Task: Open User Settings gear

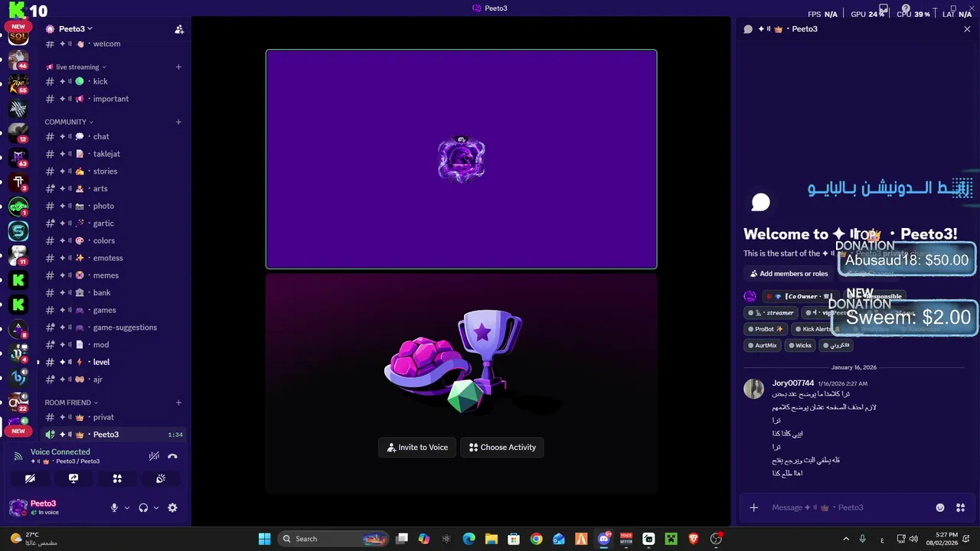Action: [x=172, y=507]
